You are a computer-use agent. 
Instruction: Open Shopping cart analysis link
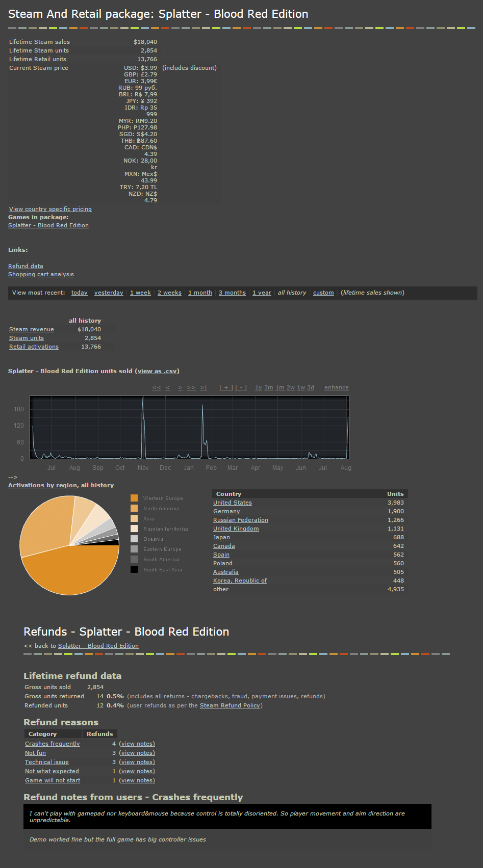click(x=41, y=274)
